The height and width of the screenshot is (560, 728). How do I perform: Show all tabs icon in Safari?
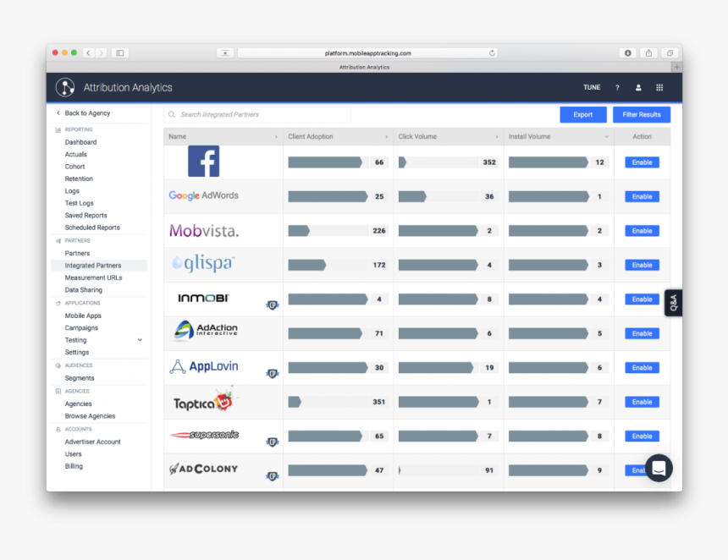(670, 53)
